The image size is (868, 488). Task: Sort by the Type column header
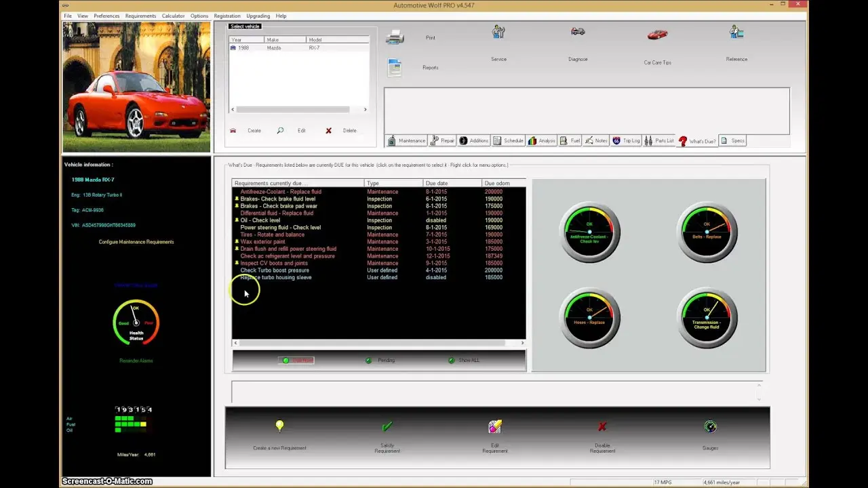pos(393,183)
